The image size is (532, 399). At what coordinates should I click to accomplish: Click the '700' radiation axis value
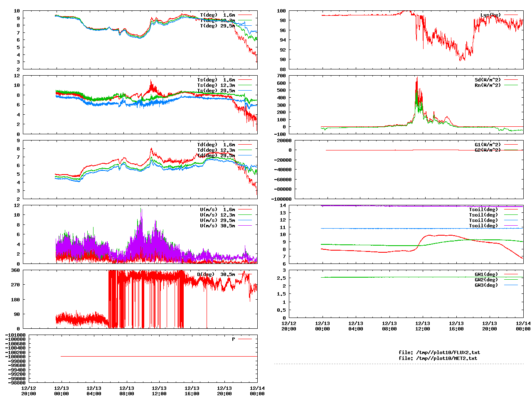click(281, 76)
